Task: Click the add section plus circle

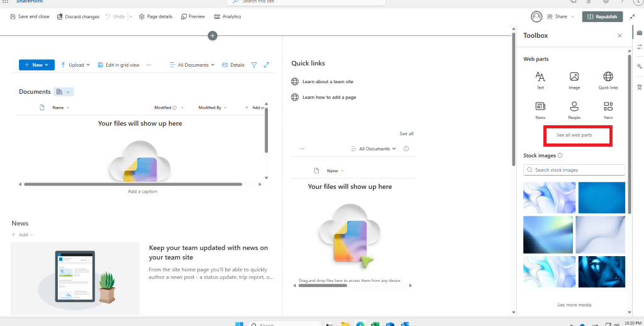Action: 213,36
